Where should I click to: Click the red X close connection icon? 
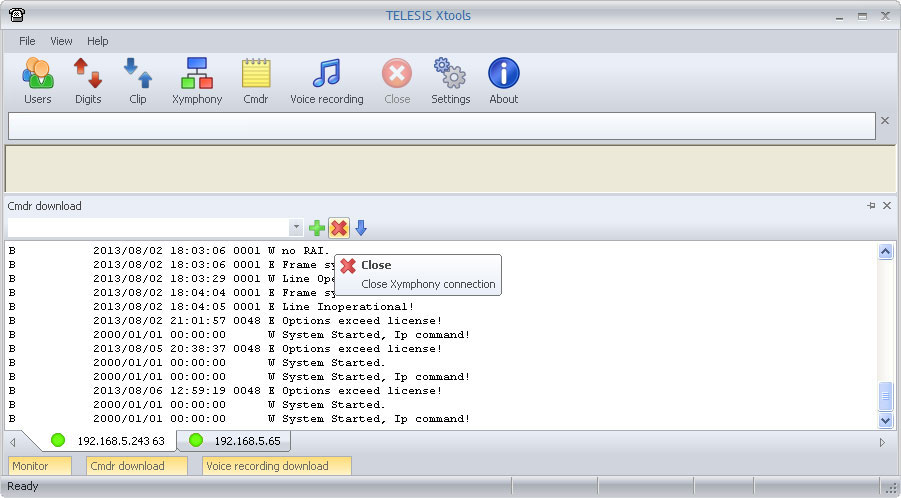click(339, 229)
